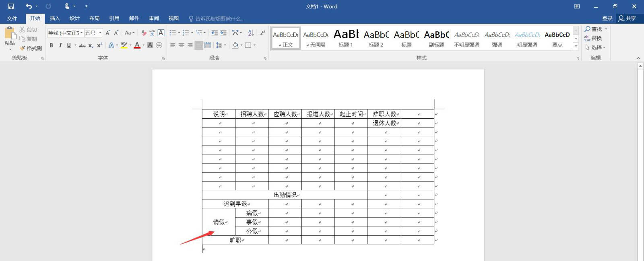Expand the styles gallery more arrow
Image resolution: width=644 pixels, height=261 pixels.
(576, 47)
